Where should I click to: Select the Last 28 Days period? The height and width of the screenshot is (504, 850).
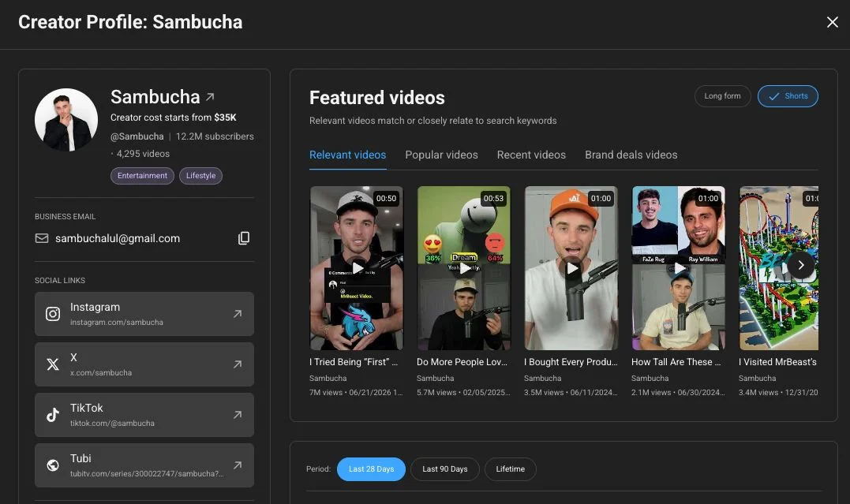(x=371, y=469)
